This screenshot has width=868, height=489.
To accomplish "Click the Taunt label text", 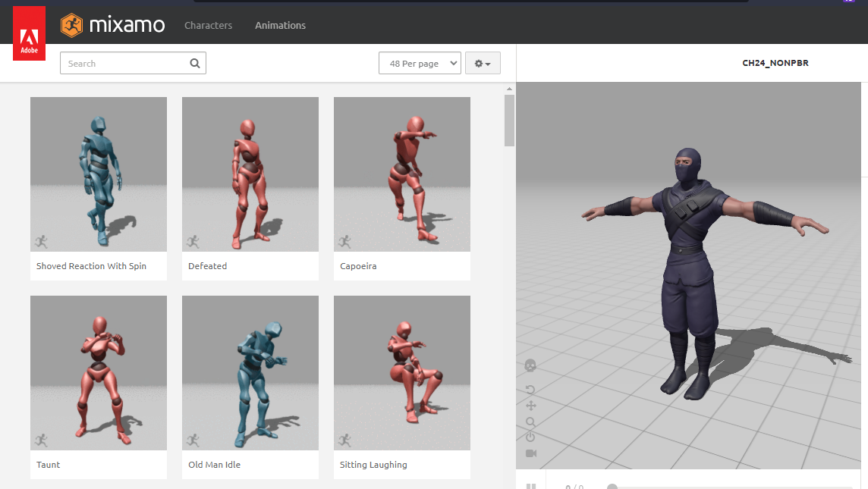I will [x=48, y=465].
